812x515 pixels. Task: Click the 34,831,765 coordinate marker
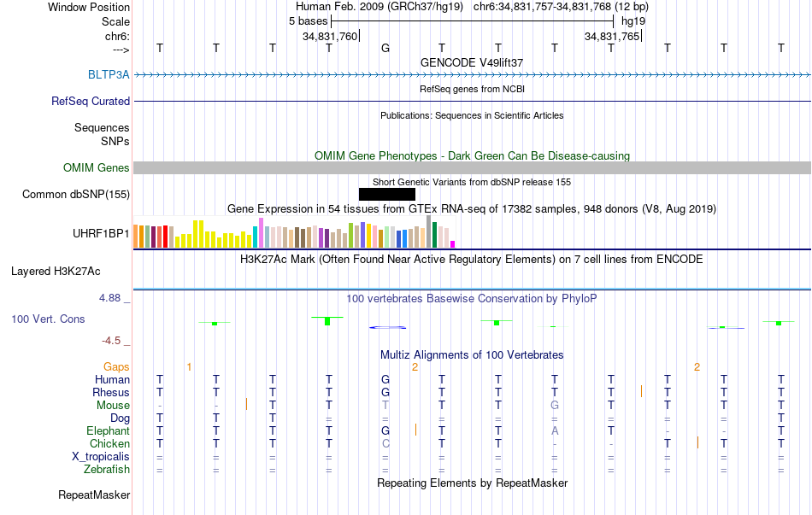click(x=613, y=36)
